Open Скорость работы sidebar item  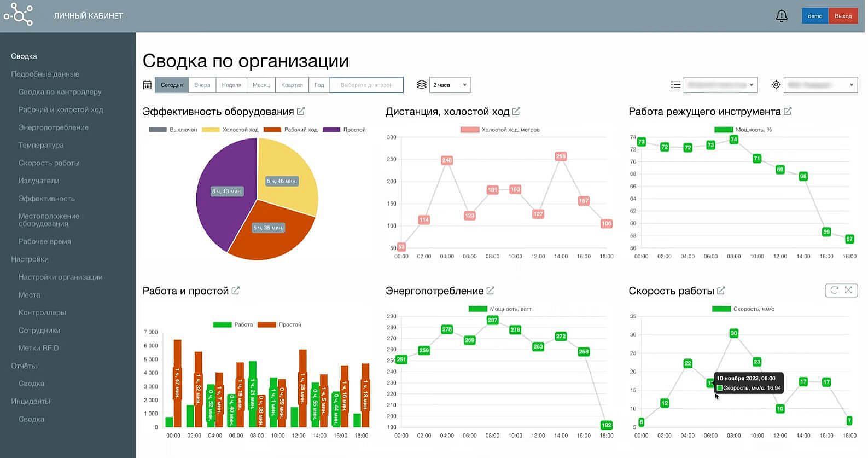49,163
